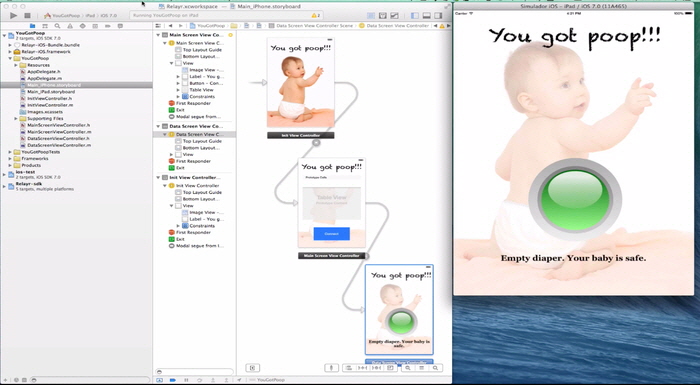Viewport: 700px width, 385px height.
Task: Expand the Data Screen scene's View row
Action: (x=171, y=155)
